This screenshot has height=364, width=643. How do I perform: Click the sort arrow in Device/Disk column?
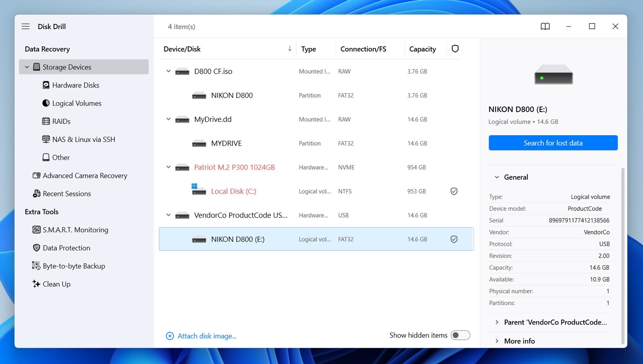tap(290, 49)
